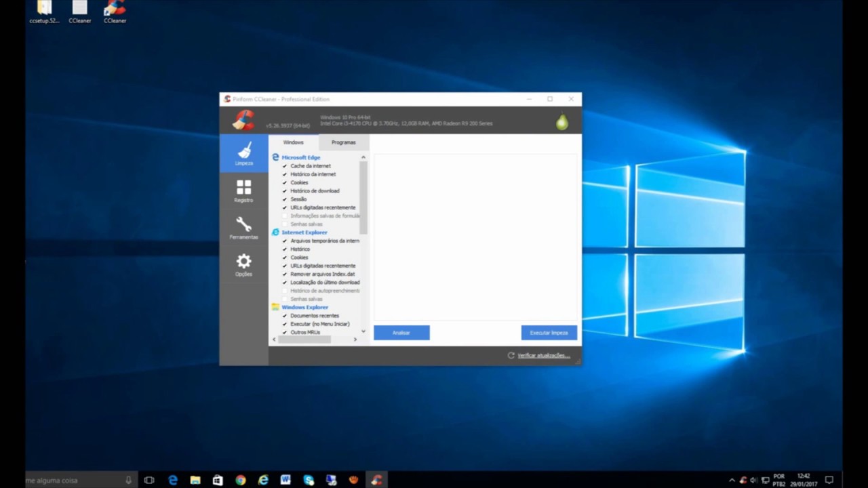Open File Explorer from the taskbar
The height and width of the screenshot is (488, 868).
tap(195, 480)
